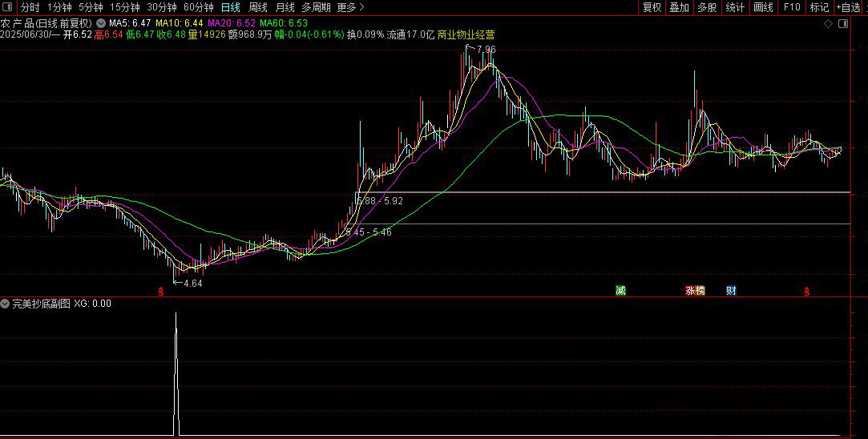Switch to 30分钟 period
868x439 pixels.
[x=162, y=7]
